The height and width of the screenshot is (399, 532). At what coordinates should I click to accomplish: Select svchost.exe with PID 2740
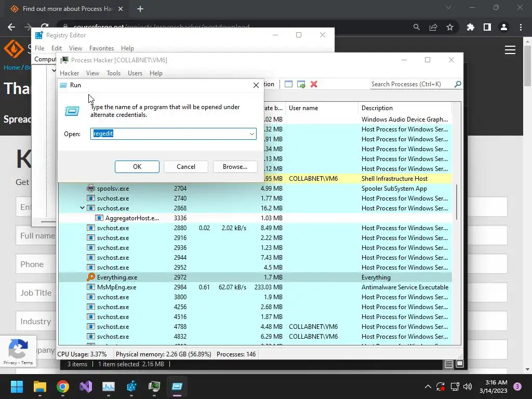point(255,198)
